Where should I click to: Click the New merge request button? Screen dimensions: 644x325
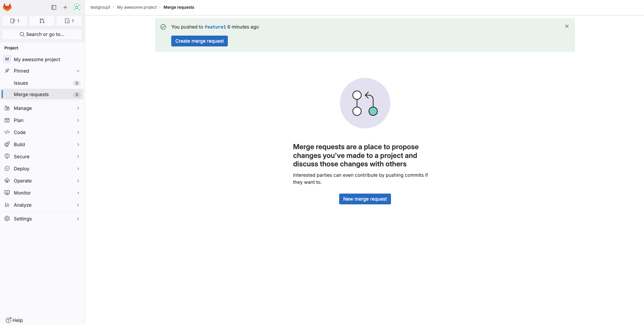point(365,199)
